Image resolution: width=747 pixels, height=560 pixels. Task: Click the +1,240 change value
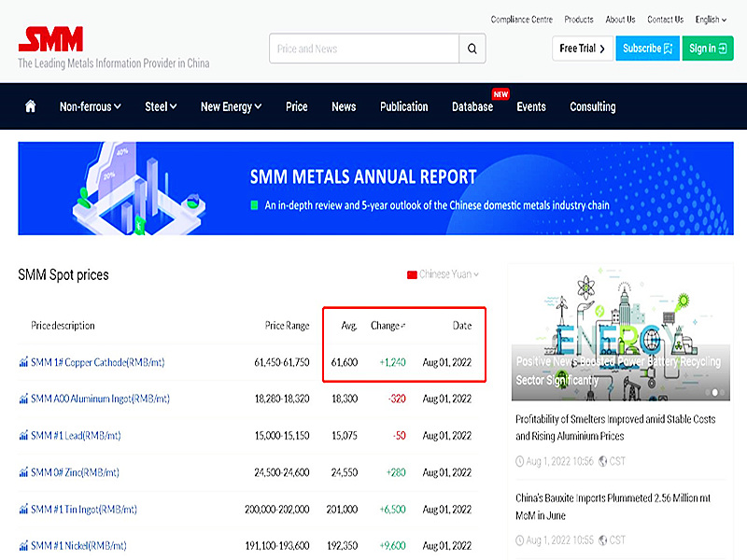[392, 362]
